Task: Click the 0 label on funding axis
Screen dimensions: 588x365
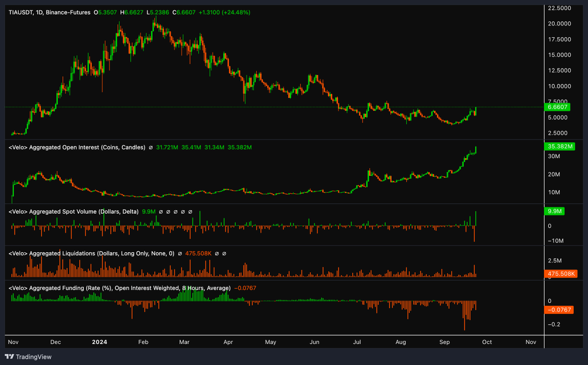Action: point(550,301)
